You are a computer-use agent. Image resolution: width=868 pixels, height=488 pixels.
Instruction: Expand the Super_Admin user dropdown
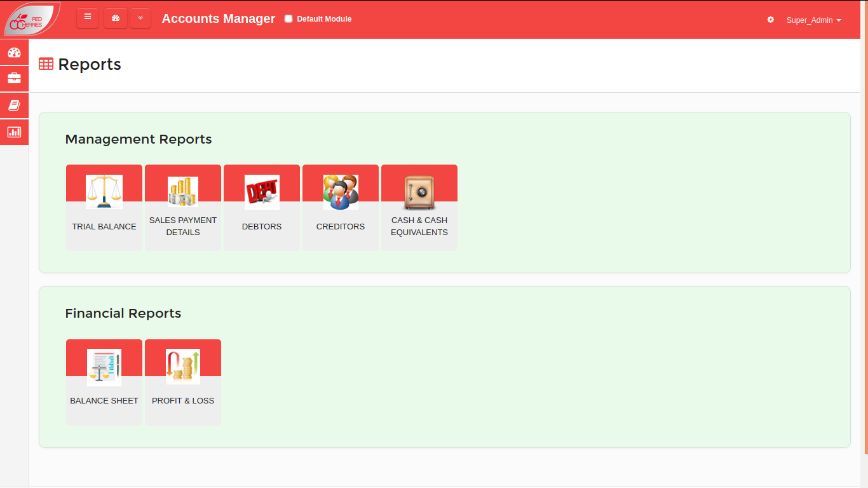click(813, 20)
